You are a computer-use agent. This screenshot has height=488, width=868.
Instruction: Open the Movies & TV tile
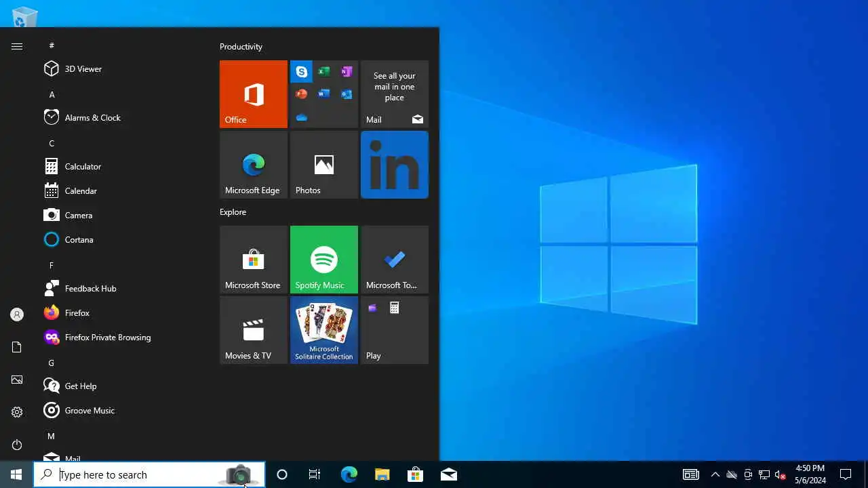click(x=254, y=330)
